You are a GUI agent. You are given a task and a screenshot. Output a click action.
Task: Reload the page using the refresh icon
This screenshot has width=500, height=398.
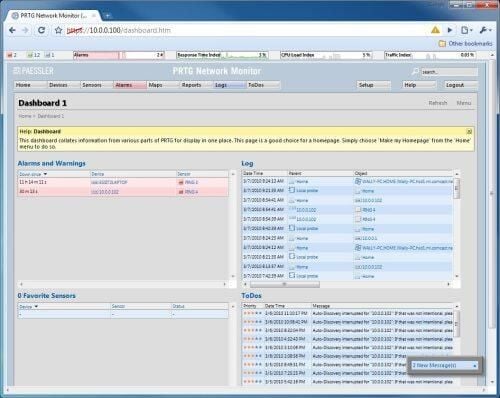tap(41, 30)
